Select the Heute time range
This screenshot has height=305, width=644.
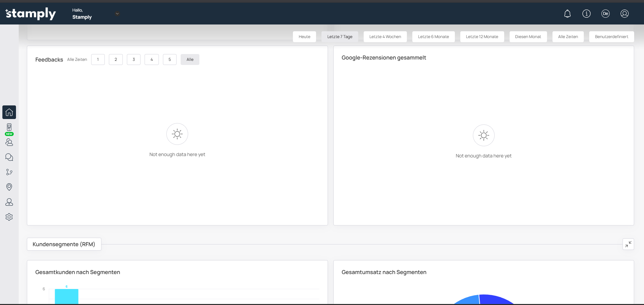[304, 37]
